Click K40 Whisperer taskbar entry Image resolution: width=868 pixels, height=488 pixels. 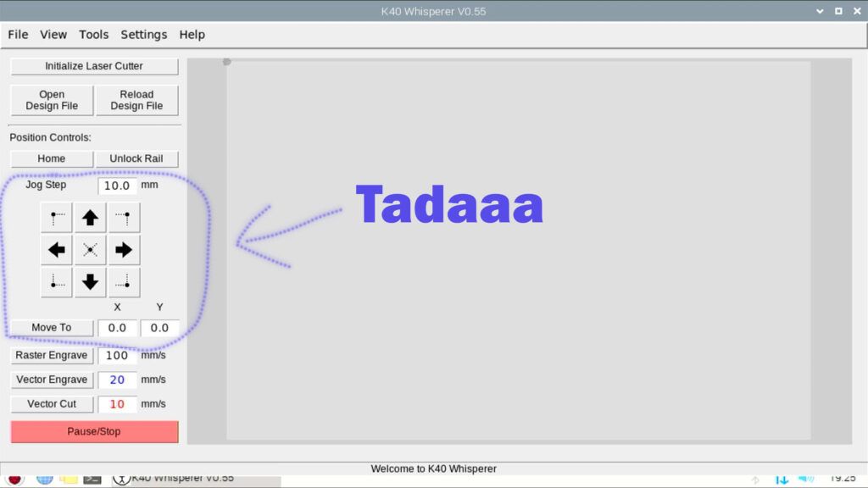point(197,480)
